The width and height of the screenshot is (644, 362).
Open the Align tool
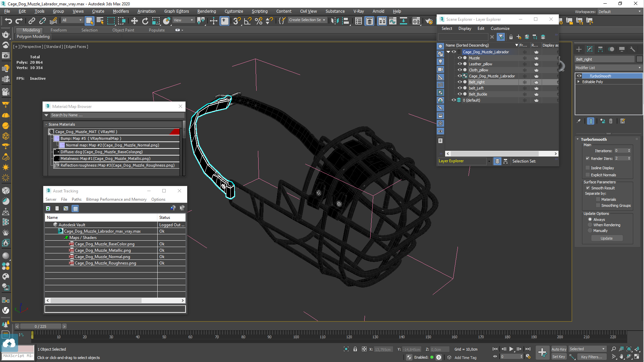(x=345, y=21)
